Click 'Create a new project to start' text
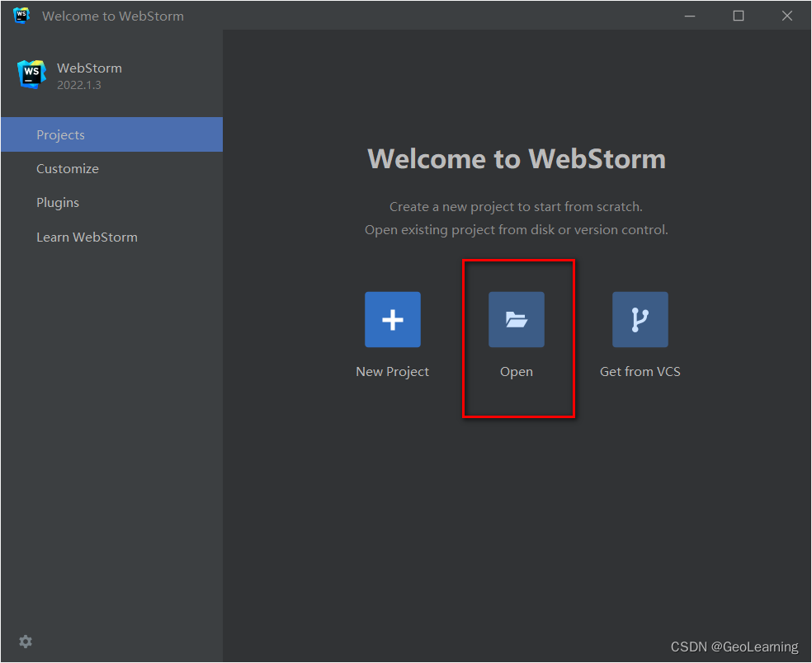 [x=516, y=206]
